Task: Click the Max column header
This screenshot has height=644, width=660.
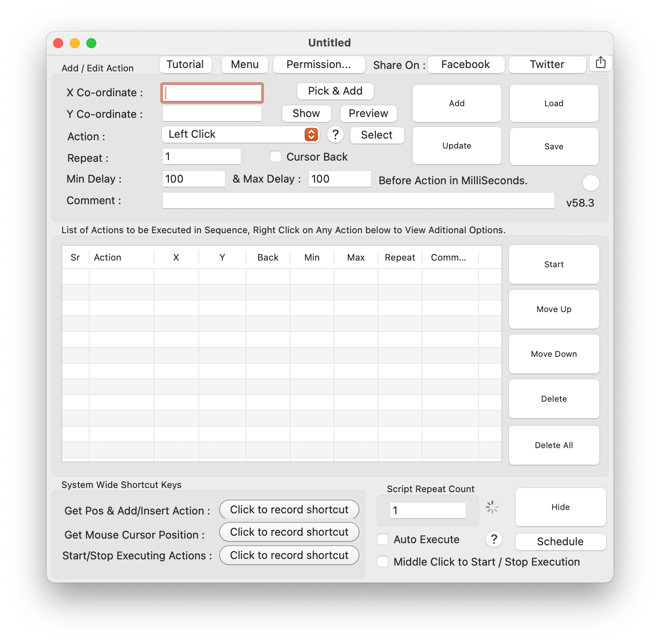Action: coord(356,257)
